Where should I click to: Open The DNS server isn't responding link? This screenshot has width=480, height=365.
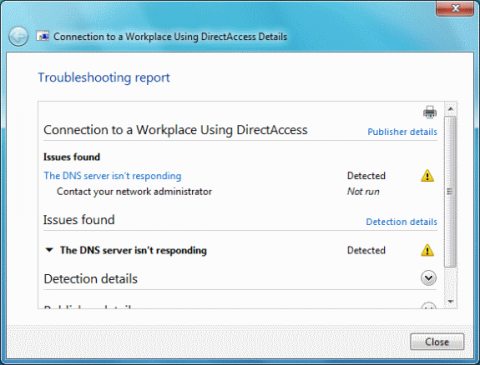tap(113, 176)
